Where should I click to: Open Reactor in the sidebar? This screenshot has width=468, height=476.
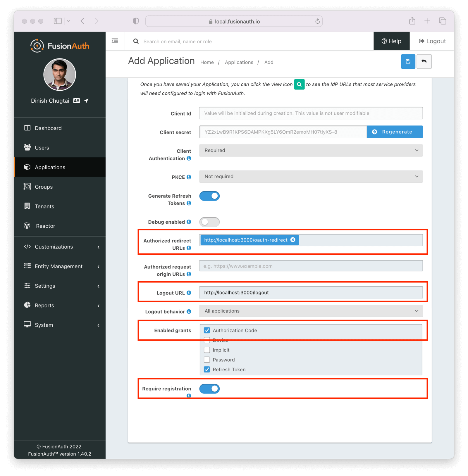[60, 226]
